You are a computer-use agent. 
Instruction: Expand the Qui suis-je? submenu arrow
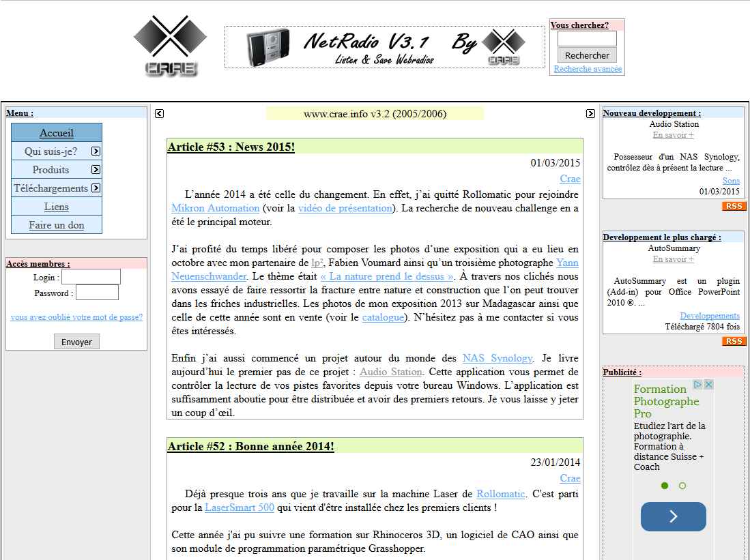point(96,151)
